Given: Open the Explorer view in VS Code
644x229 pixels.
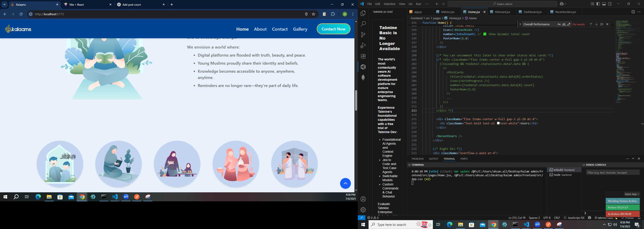Looking at the screenshot, I should pyautogui.click(x=363, y=13).
